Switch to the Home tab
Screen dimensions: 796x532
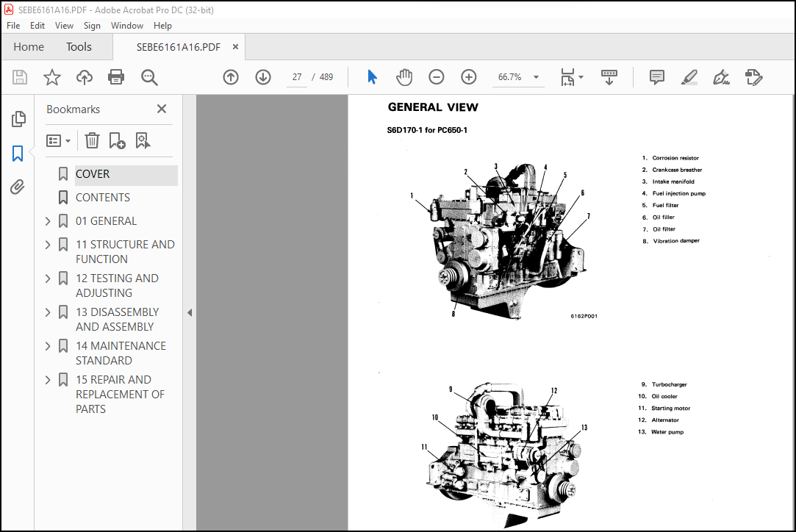click(29, 47)
